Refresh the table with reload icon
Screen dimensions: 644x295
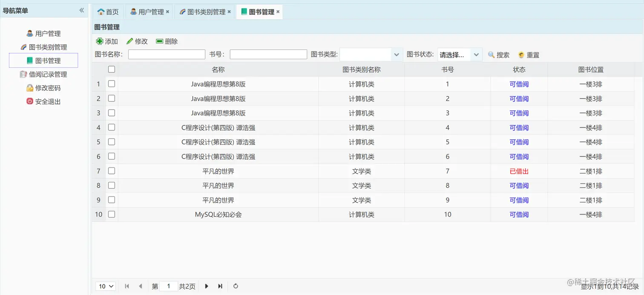pos(236,286)
